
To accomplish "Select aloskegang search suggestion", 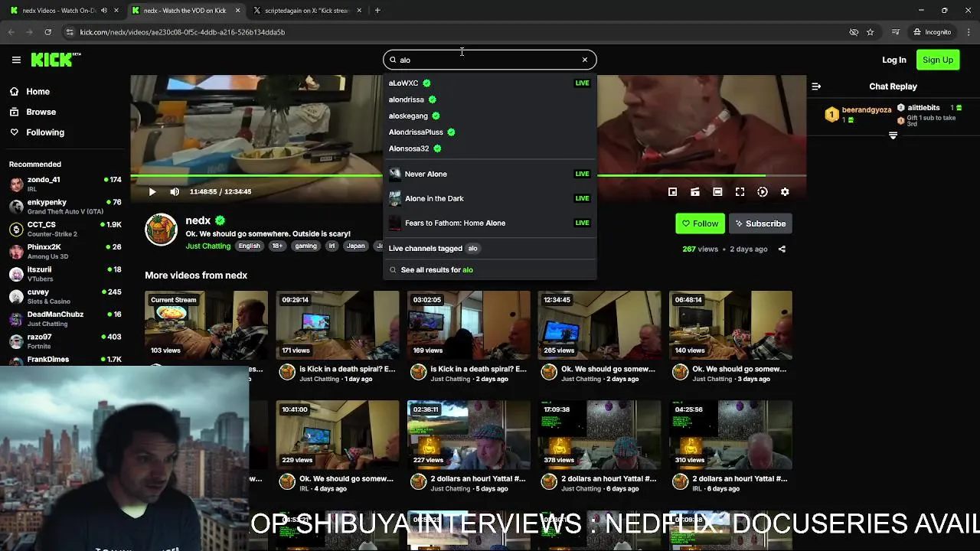I will click(x=489, y=116).
